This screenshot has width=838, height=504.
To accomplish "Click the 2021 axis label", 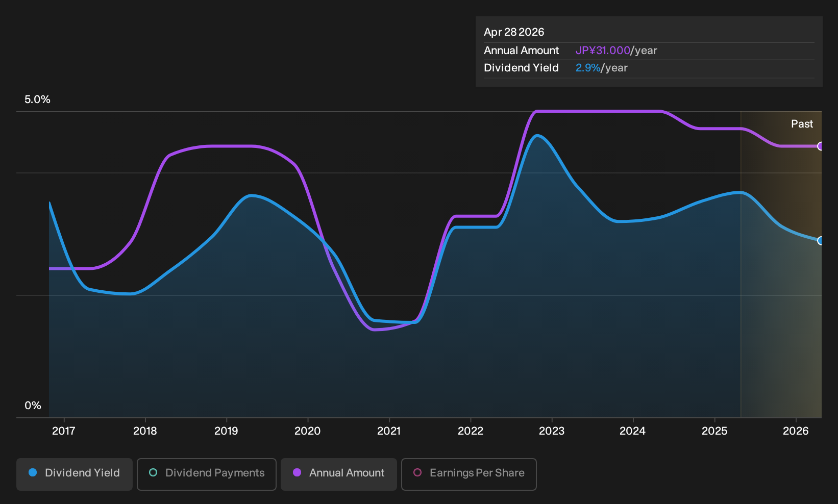I will pos(389,431).
